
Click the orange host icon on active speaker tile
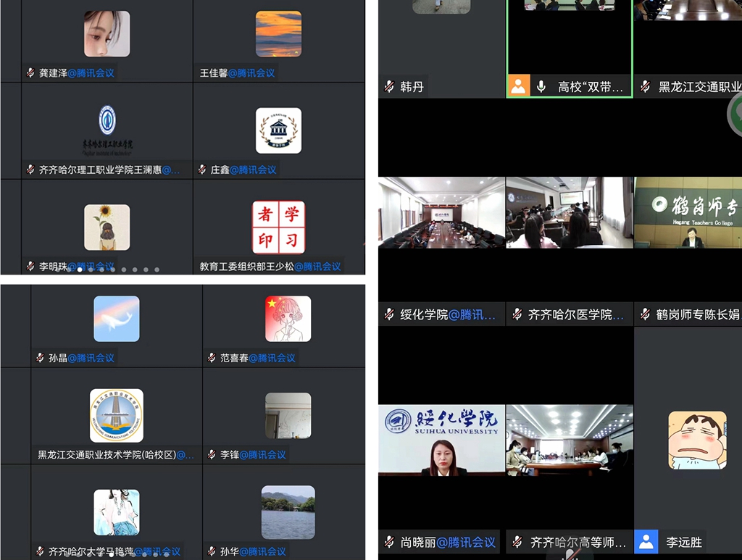point(518,86)
